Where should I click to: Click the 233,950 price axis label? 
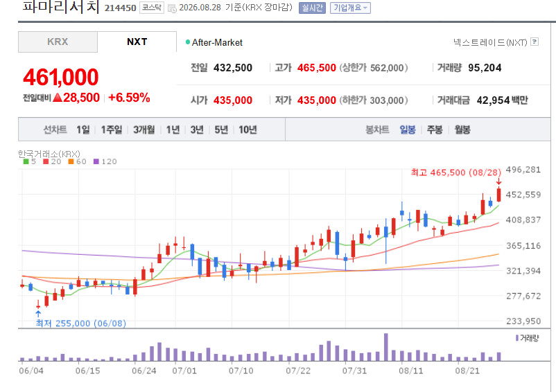pyautogui.click(x=523, y=321)
